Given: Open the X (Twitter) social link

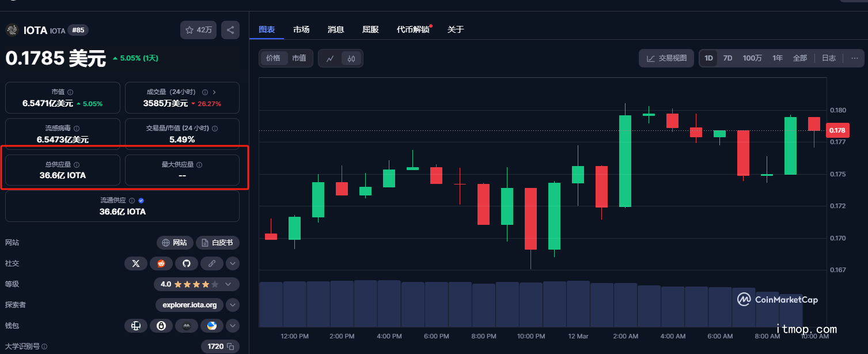Looking at the screenshot, I should tap(136, 263).
